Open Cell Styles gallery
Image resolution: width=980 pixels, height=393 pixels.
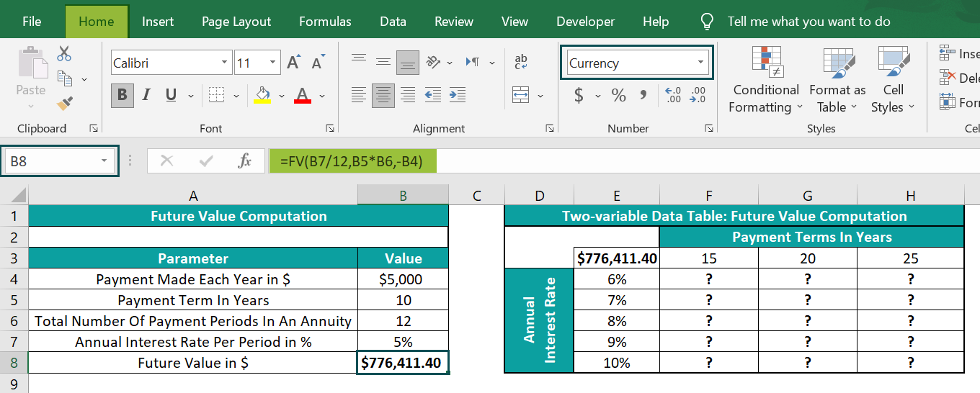[x=893, y=80]
